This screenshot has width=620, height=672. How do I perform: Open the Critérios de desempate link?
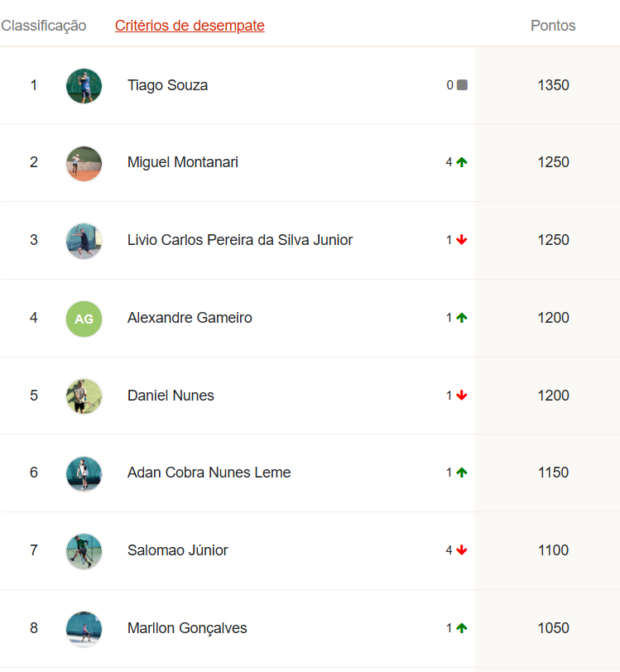[190, 26]
